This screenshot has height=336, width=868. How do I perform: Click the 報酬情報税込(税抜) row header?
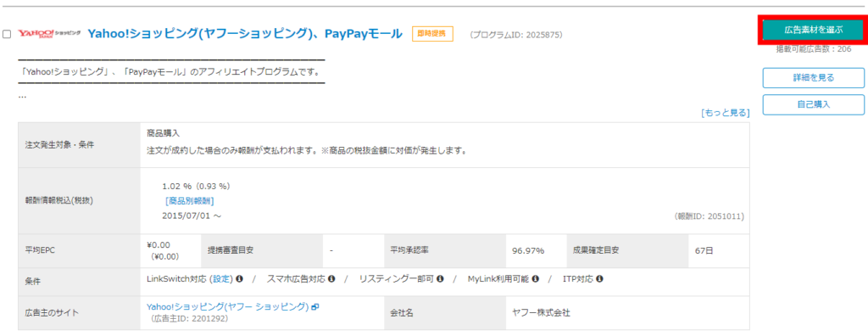click(x=79, y=200)
